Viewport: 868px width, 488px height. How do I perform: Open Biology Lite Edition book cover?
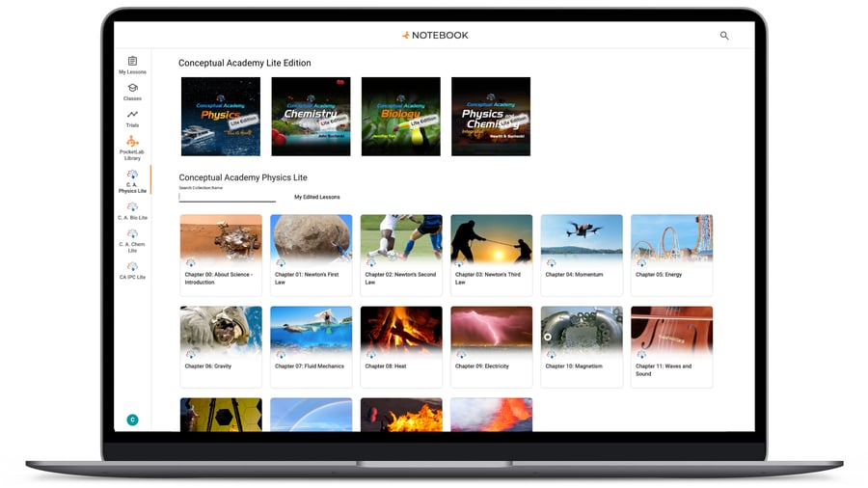[401, 116]
